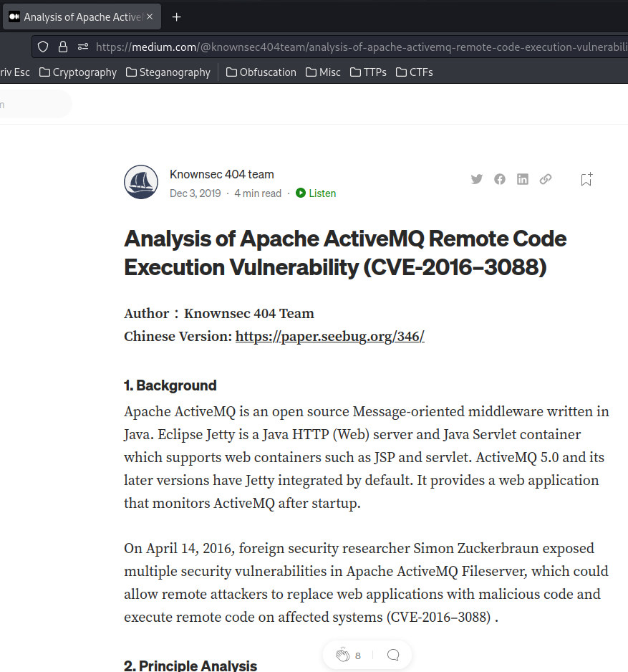The image size is (628, 672).
Task: Open the Priv Esc bookmarks folder
Action: pyautogui.click(x=14, y=72)
